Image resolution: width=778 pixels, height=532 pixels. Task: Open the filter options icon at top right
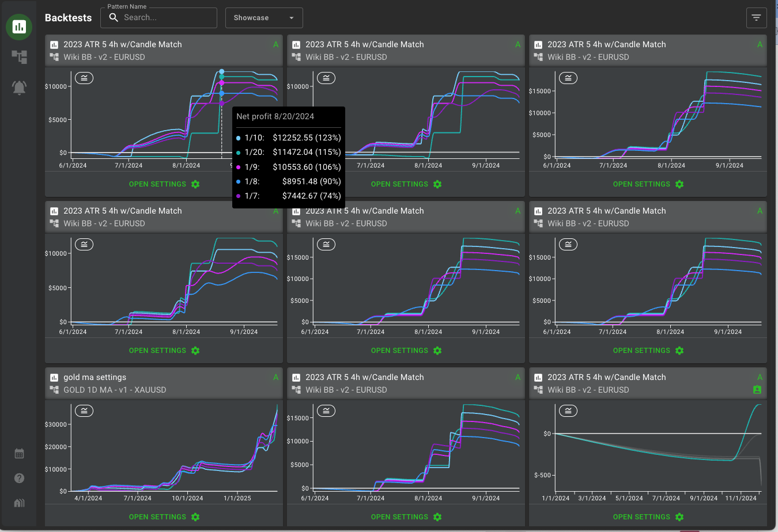click(756, 18)
